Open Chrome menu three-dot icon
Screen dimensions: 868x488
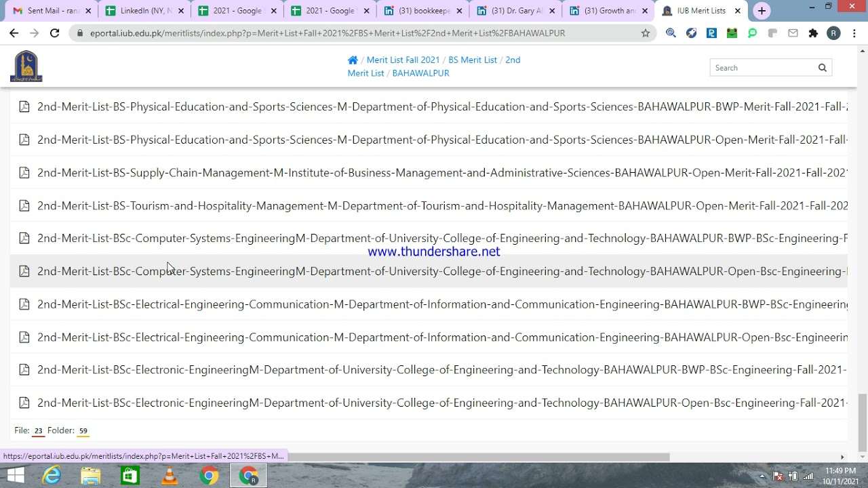coord(853,33)
